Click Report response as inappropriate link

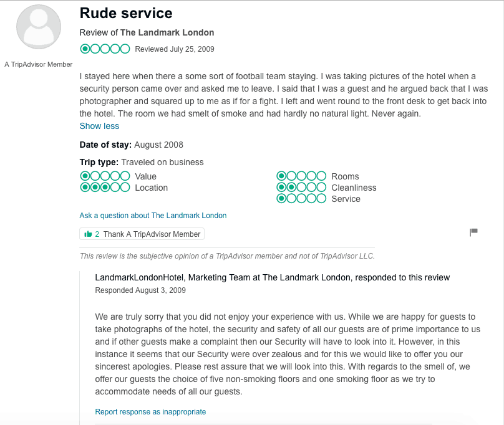tap(150, 412)
